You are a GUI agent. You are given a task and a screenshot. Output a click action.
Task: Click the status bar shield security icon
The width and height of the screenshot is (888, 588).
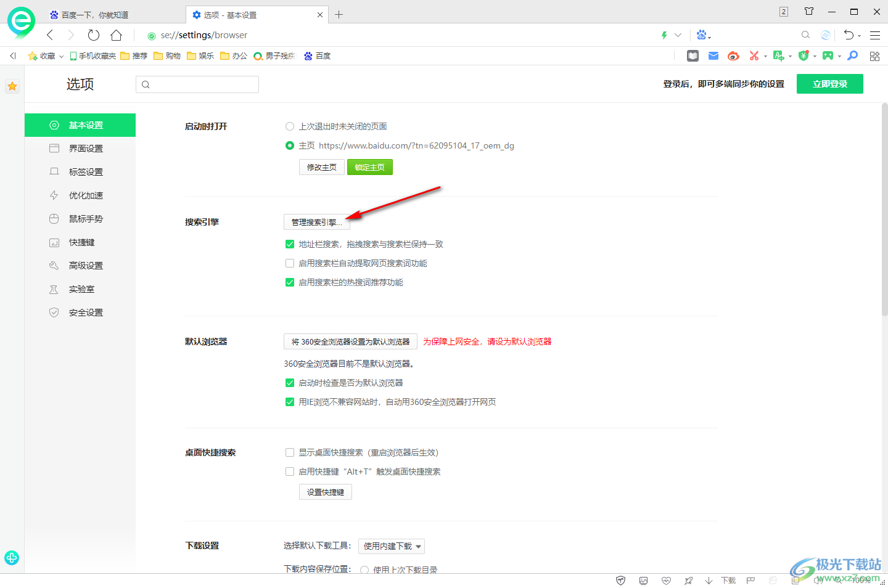[621, 581]
